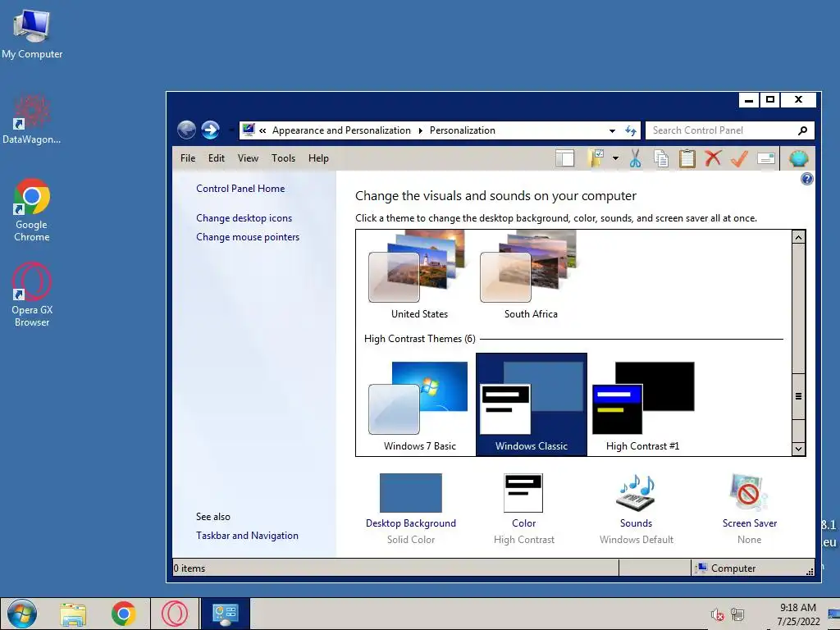The width and height of the screenshot is (840, 630).
Task: Click the Forward navigation arrow
Action: 210,130
